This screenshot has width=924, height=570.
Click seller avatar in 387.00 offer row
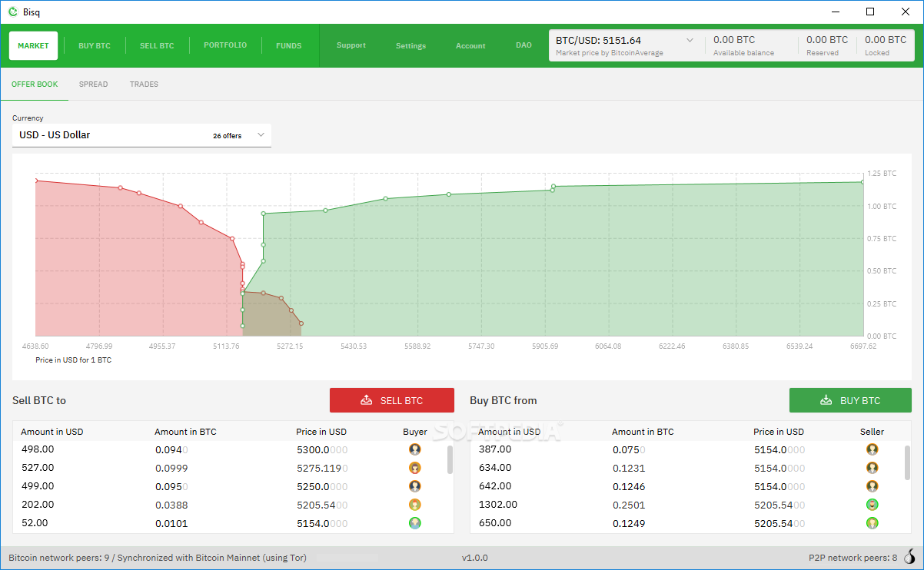(872, 449)
